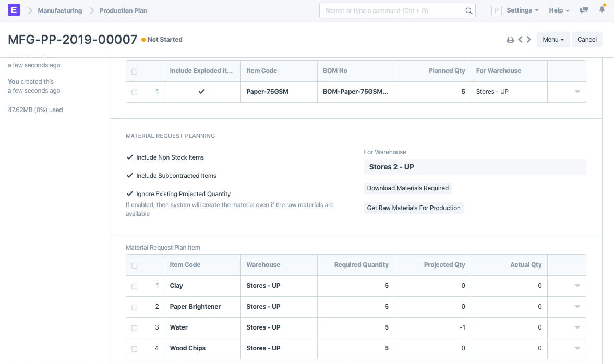Viewport: 614px width, 364px height.
Task: Go to next document arrow
Action: (529, 40)
